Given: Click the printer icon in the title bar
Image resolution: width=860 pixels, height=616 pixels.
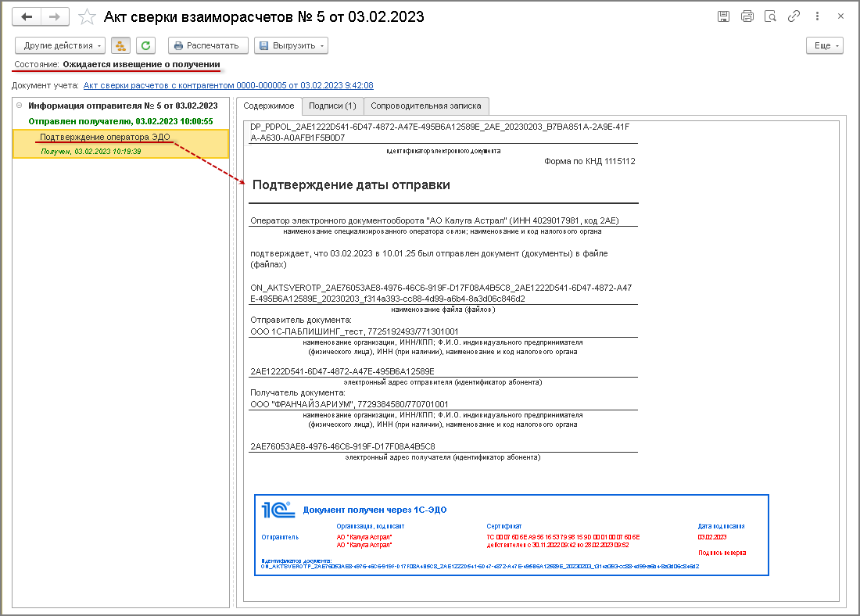Looking at the screenshot, I should point(747,16).
